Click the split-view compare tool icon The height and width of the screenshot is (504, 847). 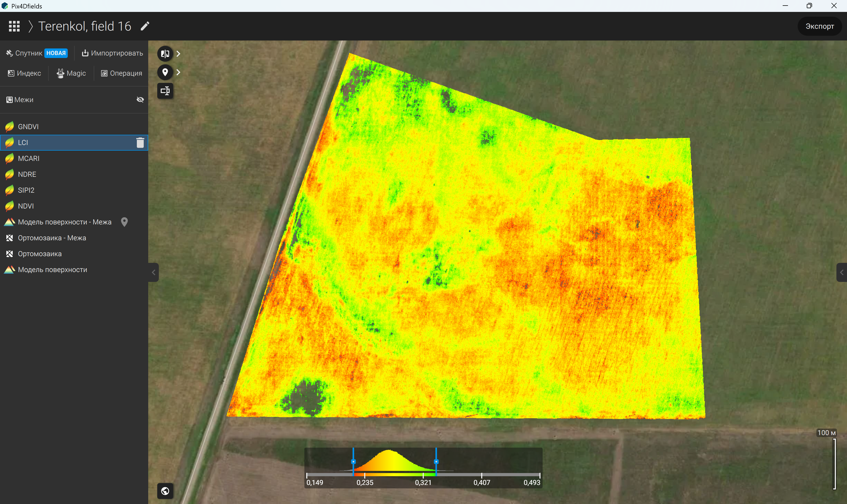165,54
